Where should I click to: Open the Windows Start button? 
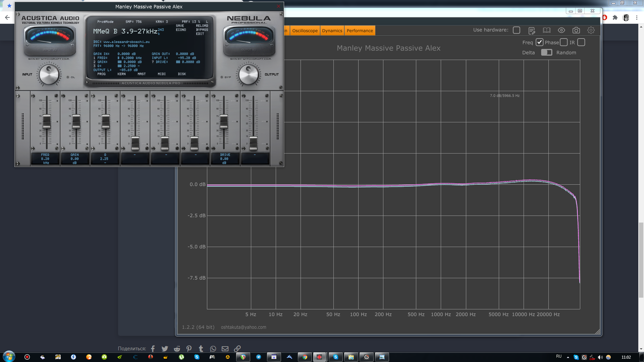(x=9, y=357)
